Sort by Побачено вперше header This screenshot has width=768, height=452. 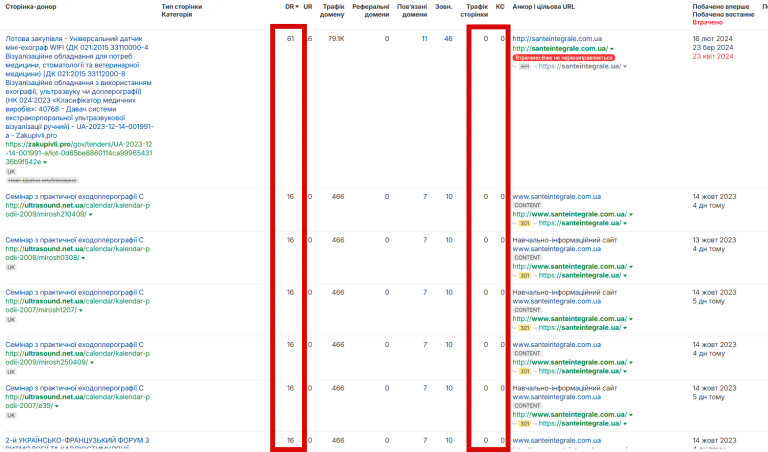[x=720, y=7]
